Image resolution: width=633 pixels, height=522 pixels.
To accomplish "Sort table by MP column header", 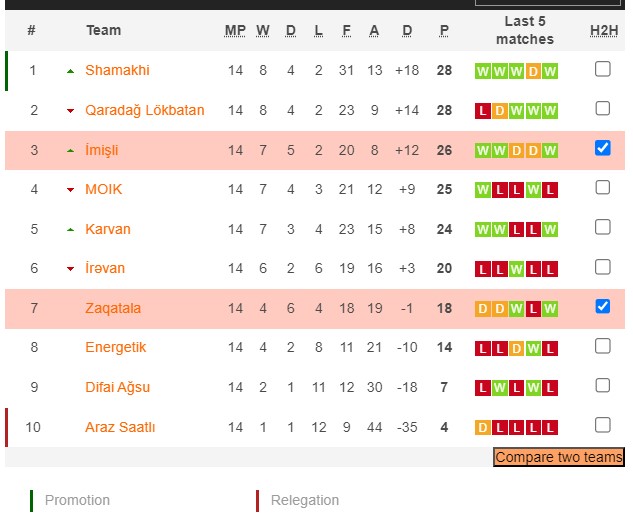I will coord(235,30).
